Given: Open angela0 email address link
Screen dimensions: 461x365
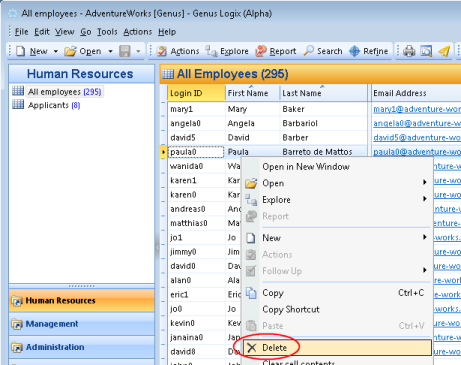Looking at the screenshot, I should (417, 123).
